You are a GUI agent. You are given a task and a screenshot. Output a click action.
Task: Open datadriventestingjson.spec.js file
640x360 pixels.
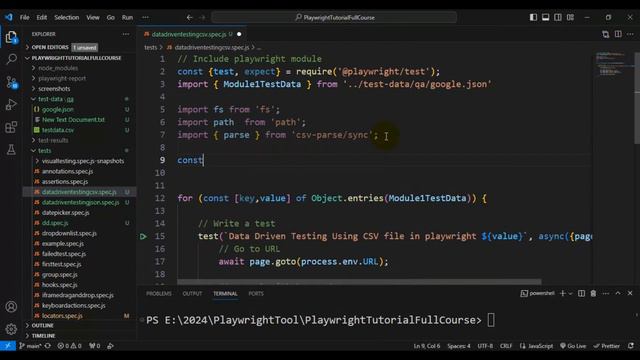pos(80,202)
